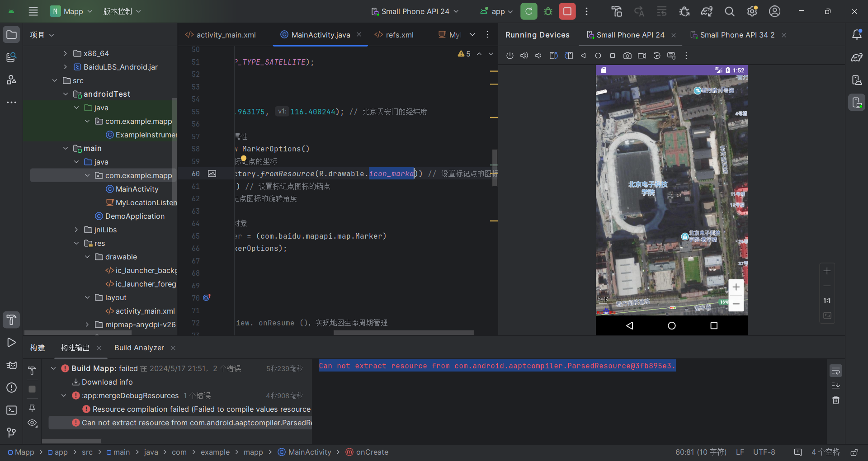Image resolution: width=868 pixels, height=461 pixels.
Task: Show more tool windows
Action: pos(11,103)
